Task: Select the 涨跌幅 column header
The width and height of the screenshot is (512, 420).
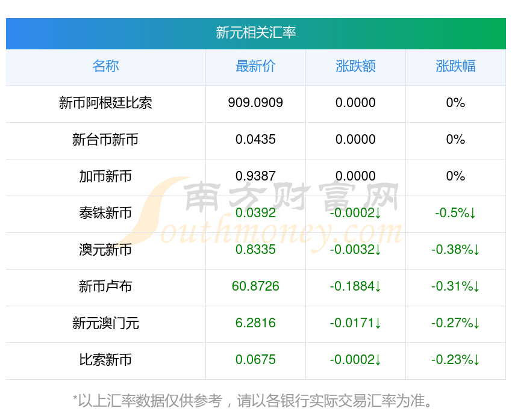Action: pyautogui.click(x=455, y=66)
